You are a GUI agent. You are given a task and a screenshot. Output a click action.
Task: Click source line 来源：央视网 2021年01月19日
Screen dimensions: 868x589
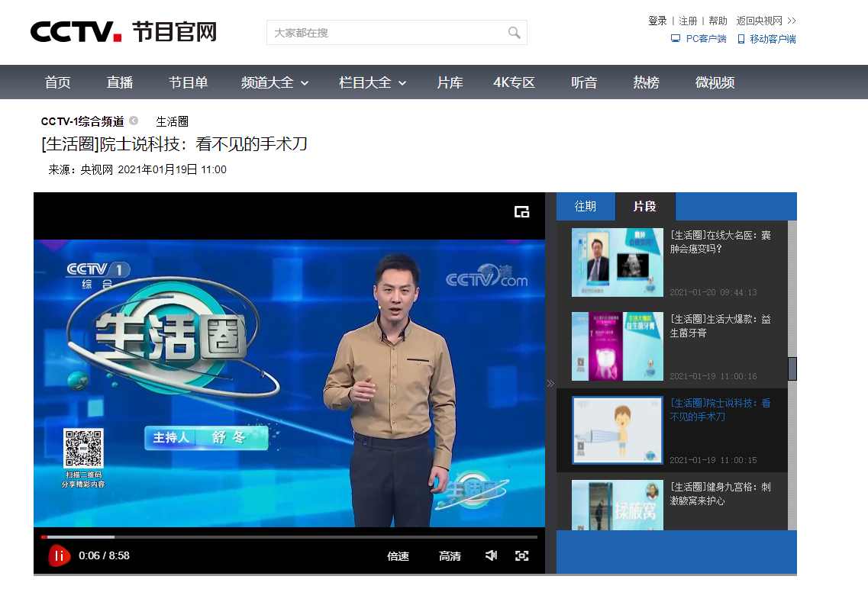coord(137,169)
